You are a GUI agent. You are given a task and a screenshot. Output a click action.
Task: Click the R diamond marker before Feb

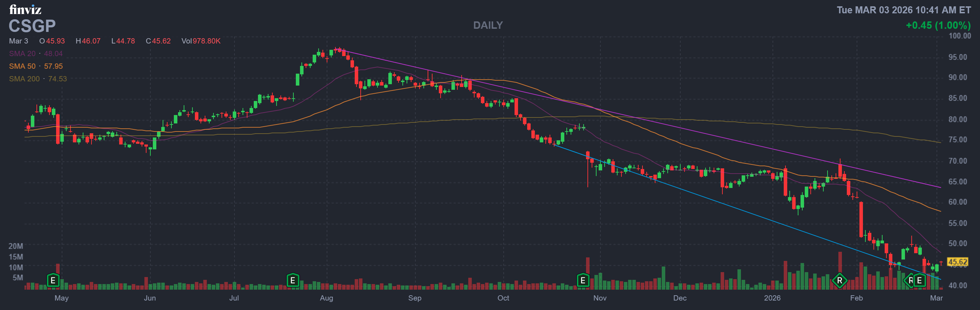point(839,281)
